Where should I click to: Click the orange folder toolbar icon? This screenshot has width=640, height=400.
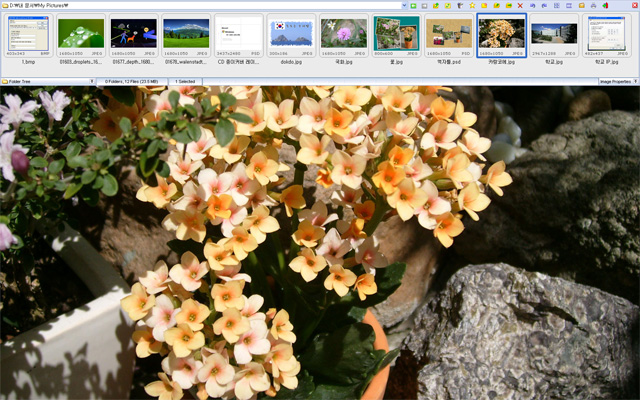tap(582, 6)
